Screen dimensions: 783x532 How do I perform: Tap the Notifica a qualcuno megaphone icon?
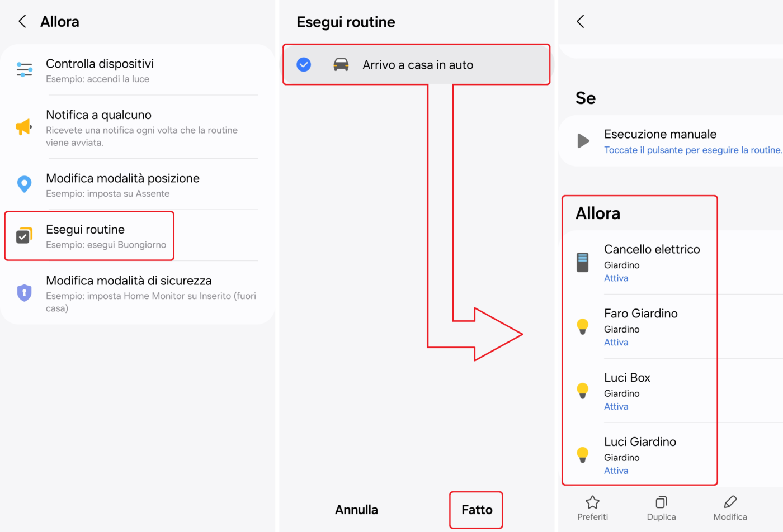pyautogui.click(x=24, y=127)
